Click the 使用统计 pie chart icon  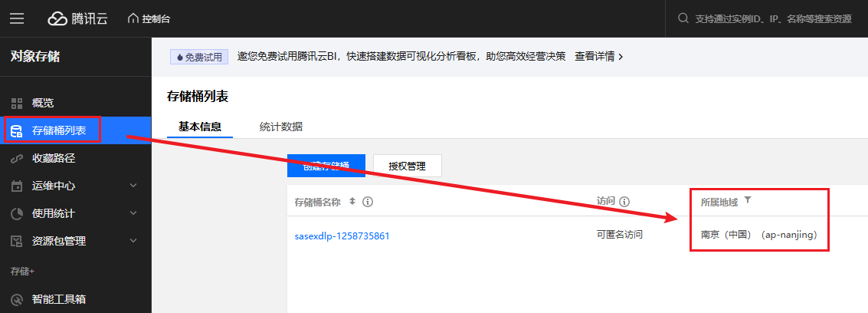pos(17,213)
